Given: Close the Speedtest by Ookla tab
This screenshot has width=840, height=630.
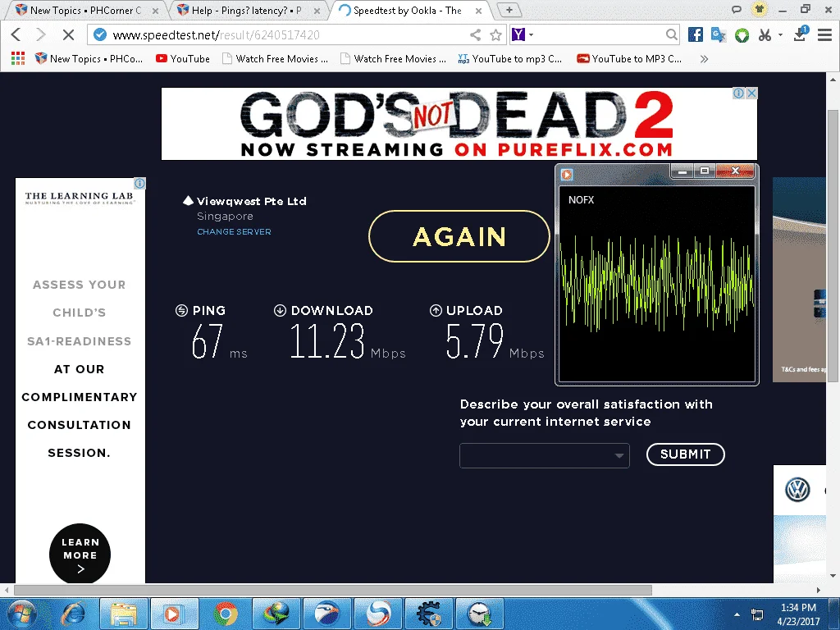Looking at the screenshot, I should [x=478, y=11].
